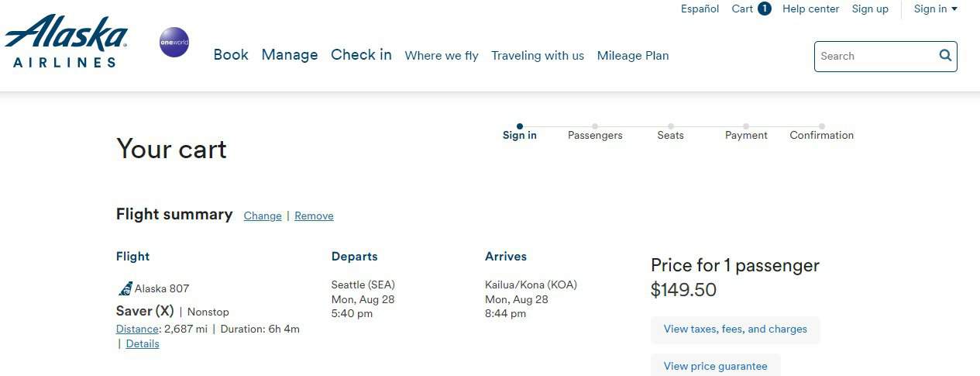Image resolution: width=980 pixels, height=376 pixels.
Task: Open the Book menu
Action: tap(231, 55)
